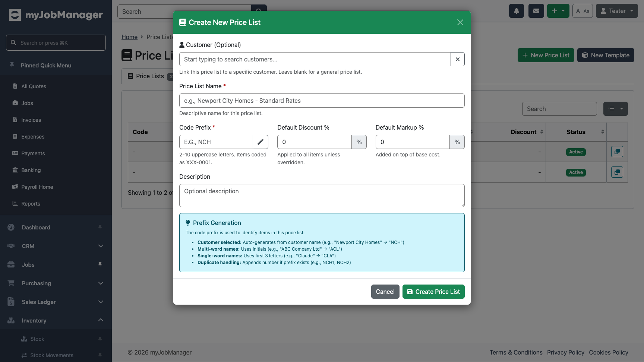Click the duplicate icon in second table row

coord(617,172)
